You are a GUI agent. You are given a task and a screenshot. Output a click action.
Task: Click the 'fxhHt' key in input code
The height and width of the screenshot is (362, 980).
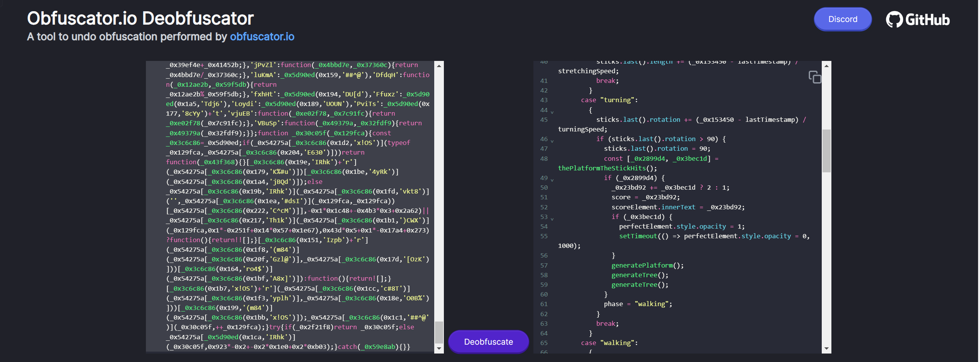coord(263,94)
